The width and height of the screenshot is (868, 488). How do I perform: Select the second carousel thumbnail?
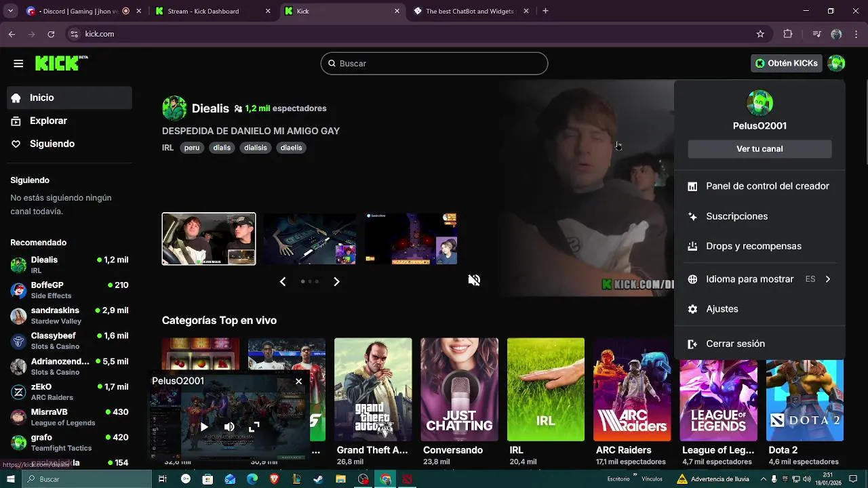pos(310,239)
